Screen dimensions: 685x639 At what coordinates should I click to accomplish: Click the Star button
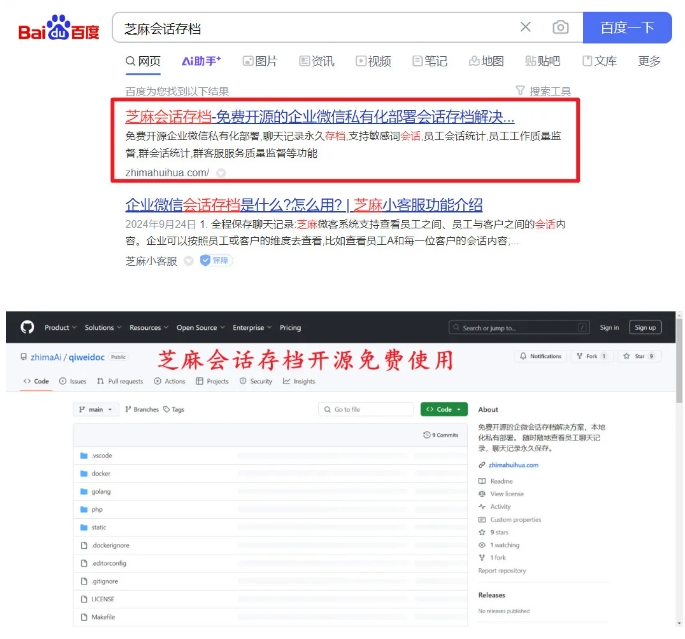(640, 356)
